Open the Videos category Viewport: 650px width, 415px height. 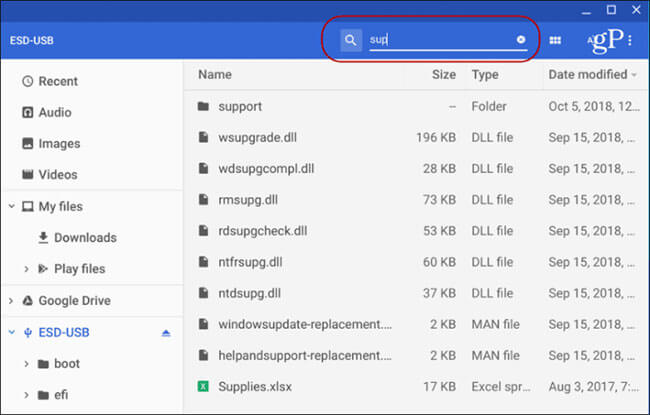(x=58, y=175)
